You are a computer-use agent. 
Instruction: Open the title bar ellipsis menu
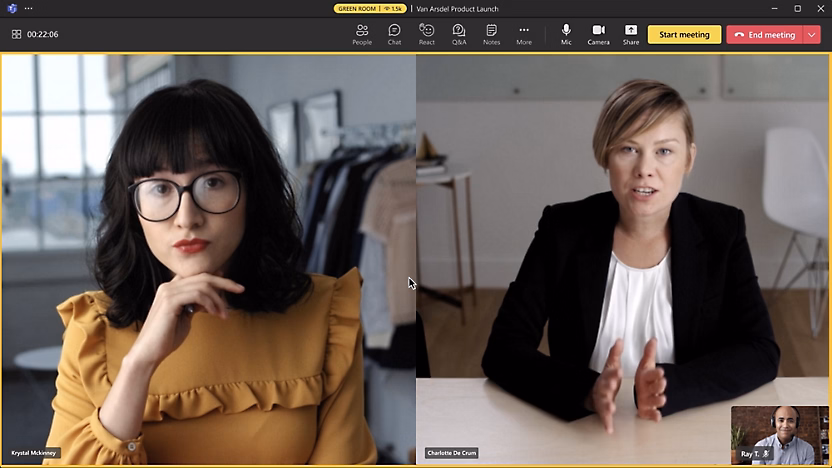click(x=29, y=8)
